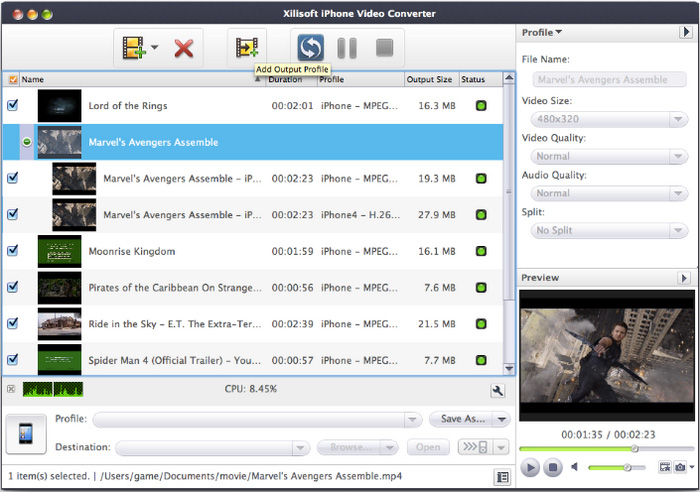Open the task list icon in status bar
The width and height of the screenshot is (700, 492).
(x=502, y=477)
